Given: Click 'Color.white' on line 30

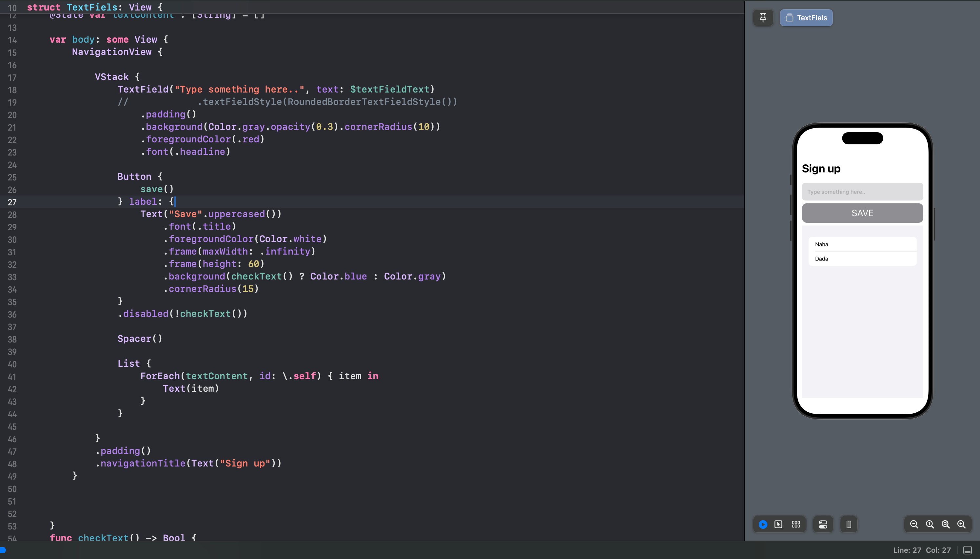Looking at the screenshot, I should coord(290,239).
